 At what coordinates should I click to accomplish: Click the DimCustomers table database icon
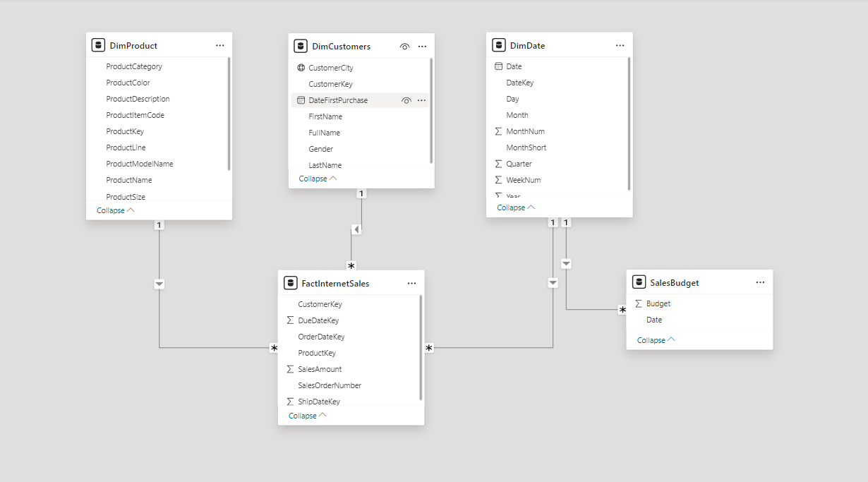click(x=301, y=46)
